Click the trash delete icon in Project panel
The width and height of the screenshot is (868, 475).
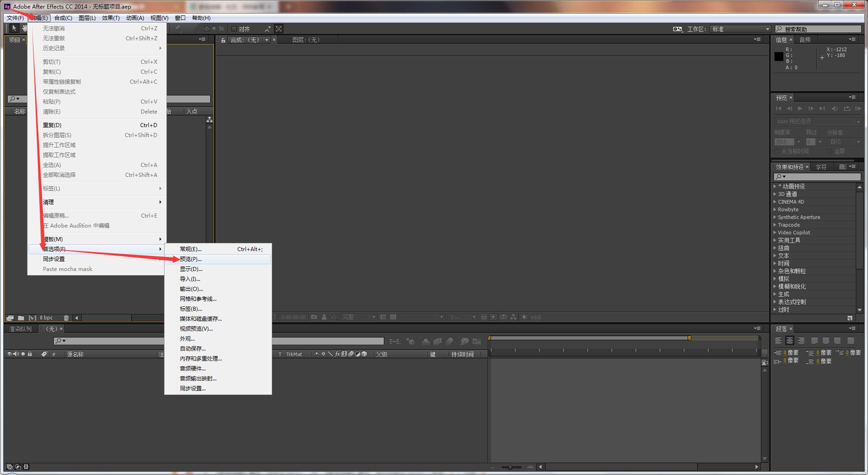coord(66,318)
